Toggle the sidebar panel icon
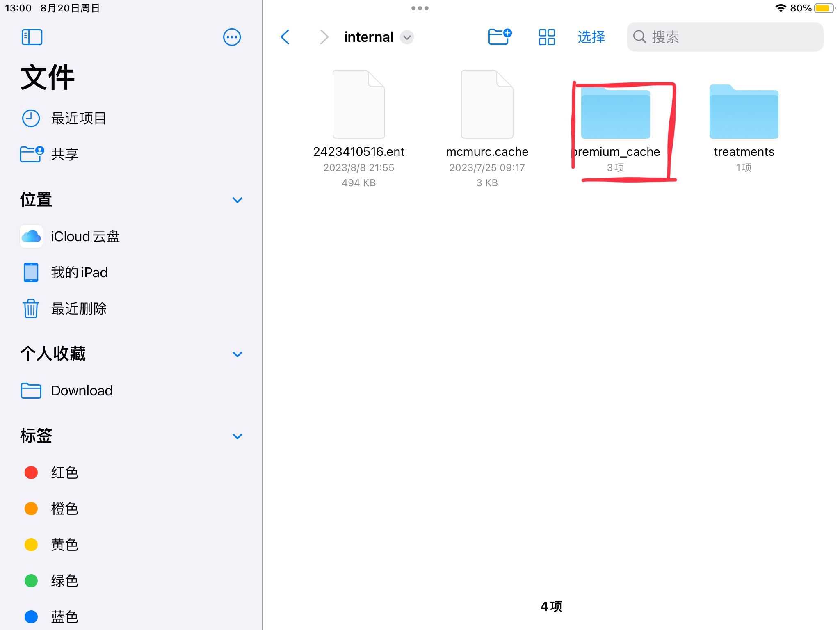The height and width of the screenshot is (630, 840). click(32, 37)
